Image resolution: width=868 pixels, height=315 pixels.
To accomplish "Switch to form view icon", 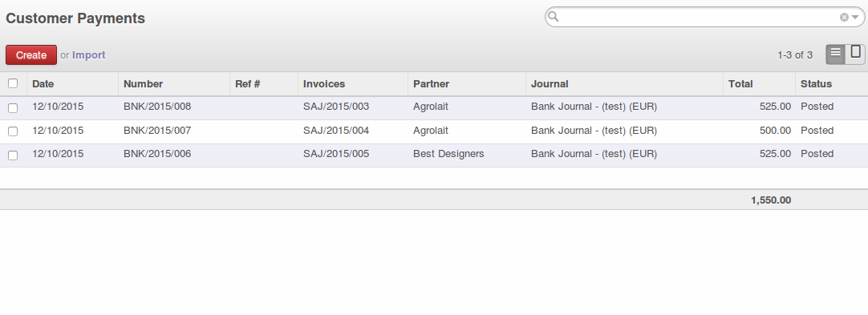I will 855,55.
